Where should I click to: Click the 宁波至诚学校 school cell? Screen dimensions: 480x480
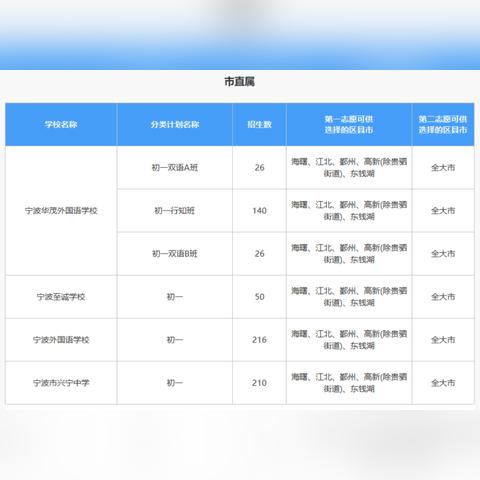click(61, 297)
